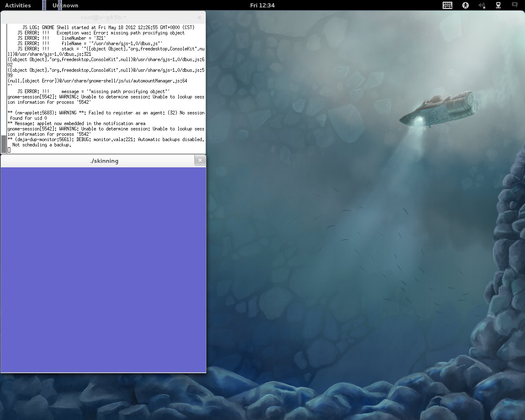Close the root@x-g45b terminal window
This screenshot has height=420, width=525.
199,18
